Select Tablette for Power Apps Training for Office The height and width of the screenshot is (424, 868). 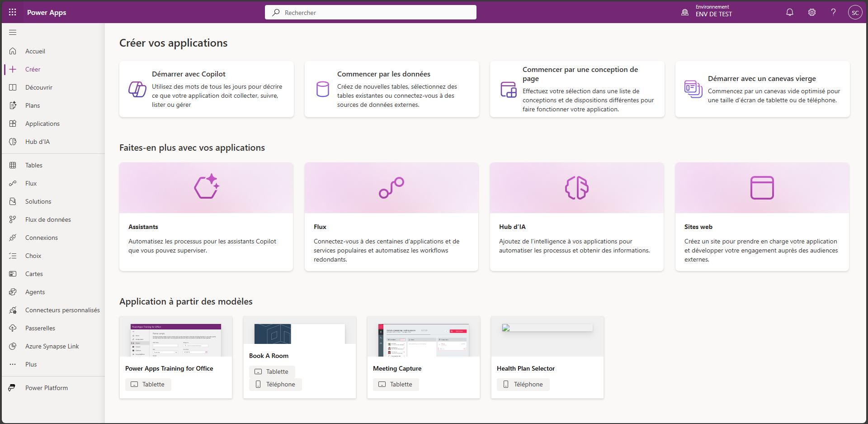click(x=148, y=384)
